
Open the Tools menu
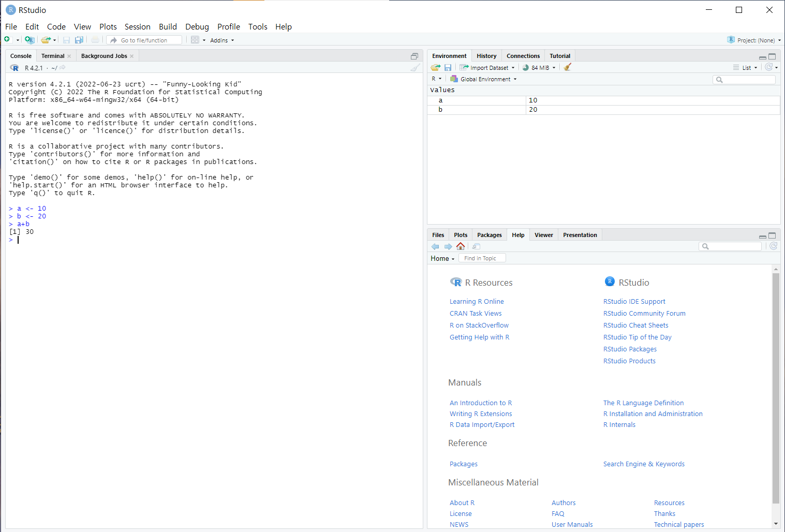click(258, 27)
